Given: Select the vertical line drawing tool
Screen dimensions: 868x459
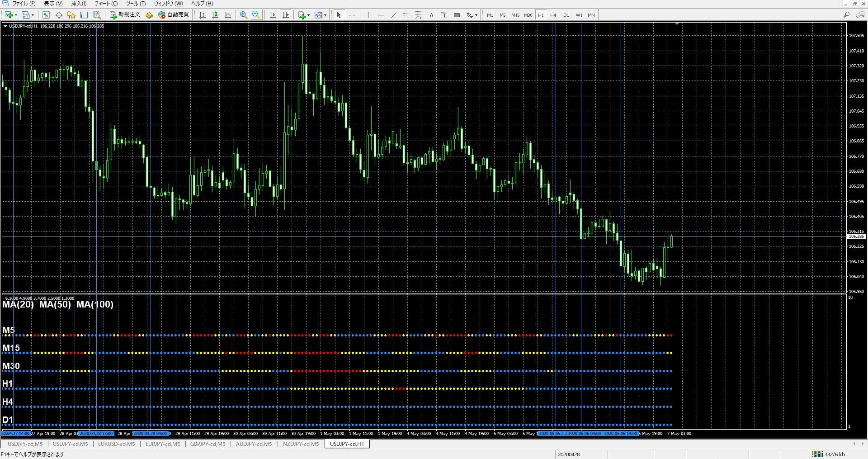Looking at the screenshot, I should [x=368, y=15].
